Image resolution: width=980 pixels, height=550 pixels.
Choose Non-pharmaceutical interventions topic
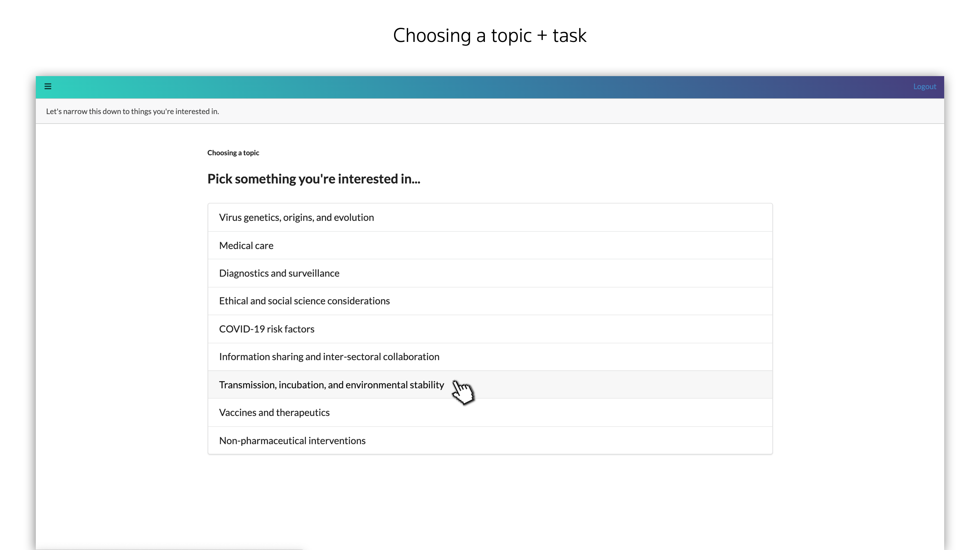click(292, 441)
